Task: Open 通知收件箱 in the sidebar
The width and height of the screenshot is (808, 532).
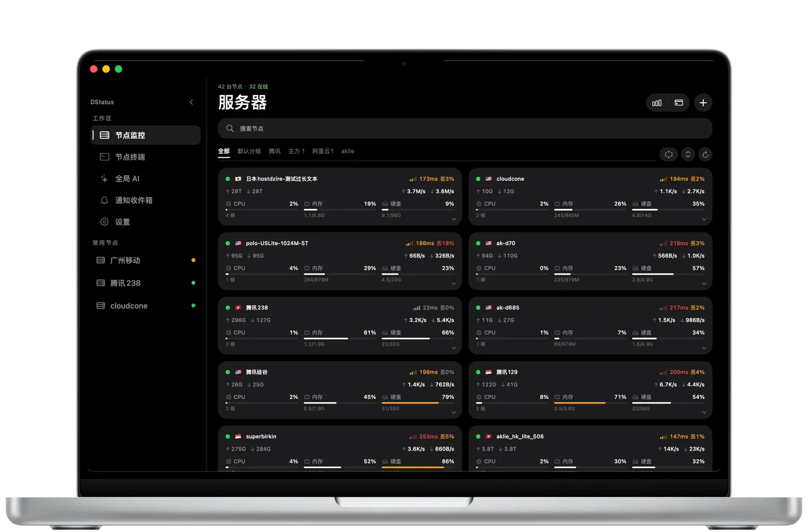Action: (x=146, y=200)
